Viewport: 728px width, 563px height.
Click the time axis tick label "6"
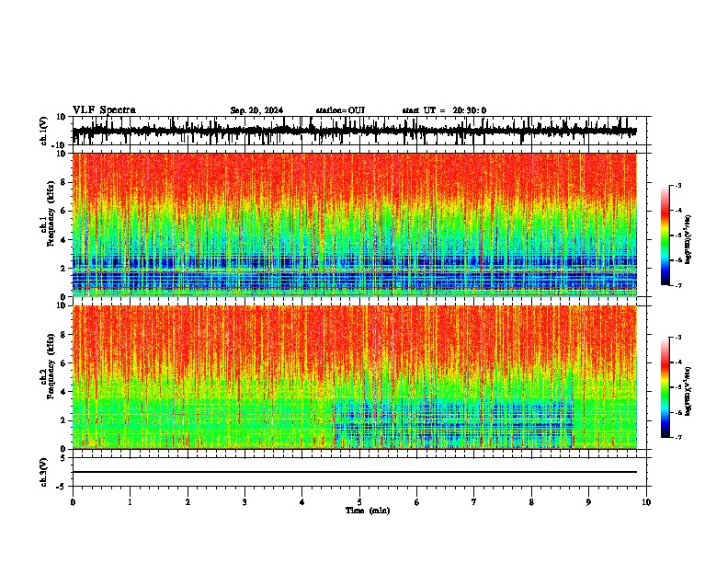pyautogui.click(x=417, y=502)
